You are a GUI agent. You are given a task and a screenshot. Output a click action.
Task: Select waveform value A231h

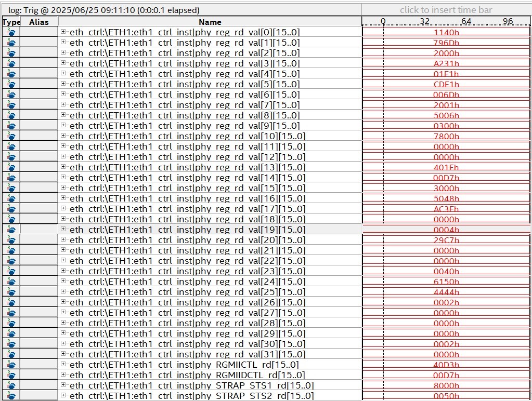(x=446, y=63)
